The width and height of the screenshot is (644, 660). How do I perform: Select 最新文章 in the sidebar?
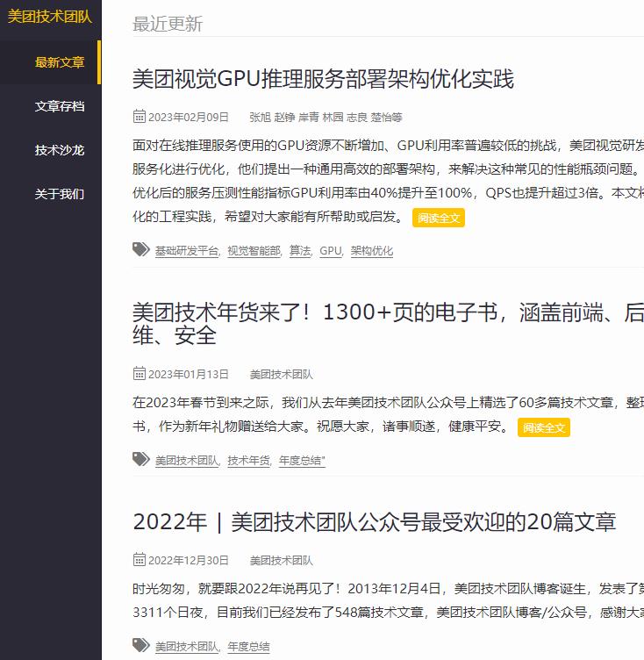click(60, 62)
